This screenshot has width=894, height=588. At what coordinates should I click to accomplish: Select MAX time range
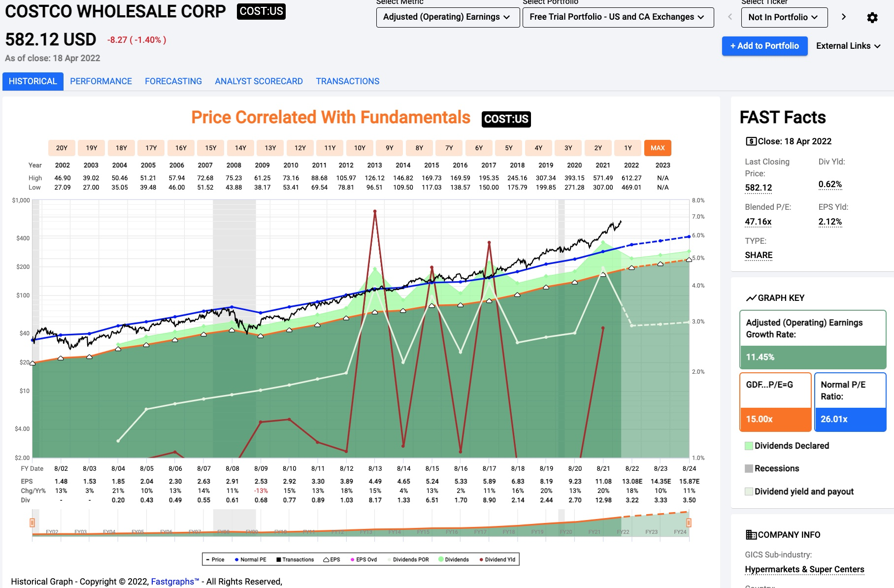pyautogui.click(x=658, y=148)
